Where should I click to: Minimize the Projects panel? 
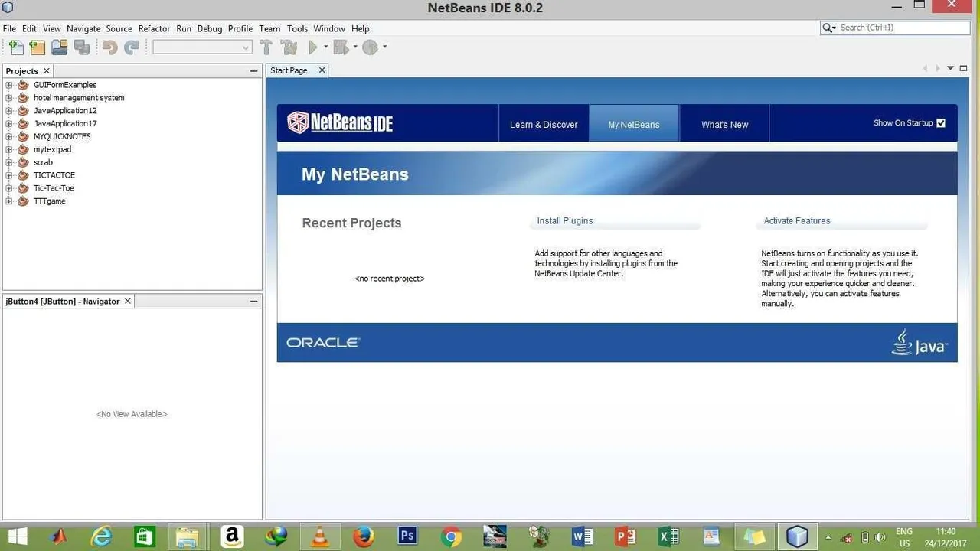pyautogui.click(x=254, y=70)
